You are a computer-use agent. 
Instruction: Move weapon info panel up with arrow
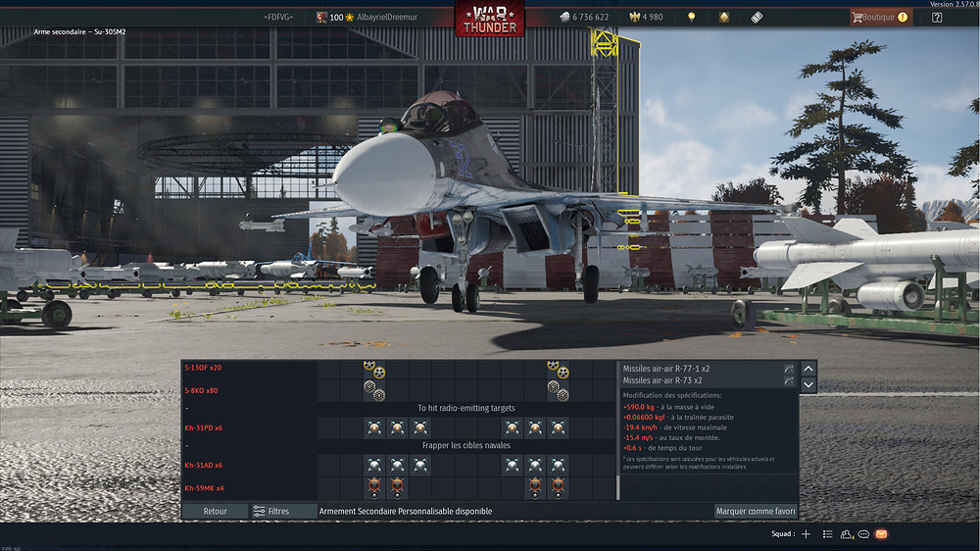click(808, 369)
